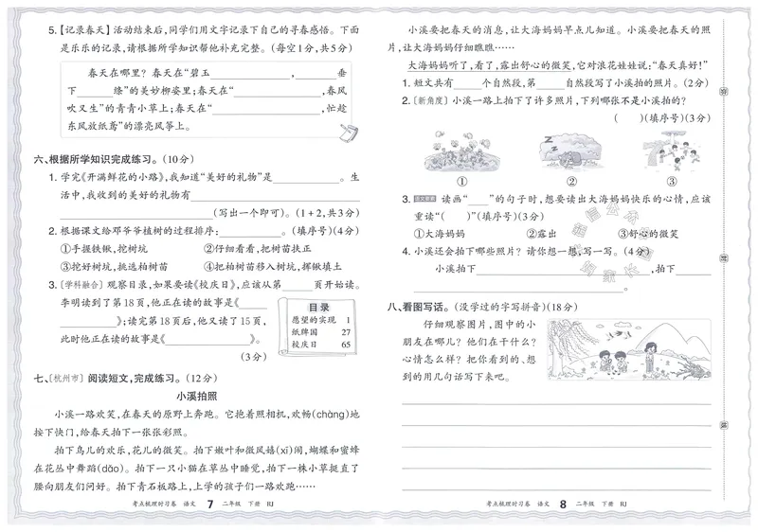Click the '〔杭州市〕' tag in heading 七
This screenshot has height=532, width=758.
66,378
